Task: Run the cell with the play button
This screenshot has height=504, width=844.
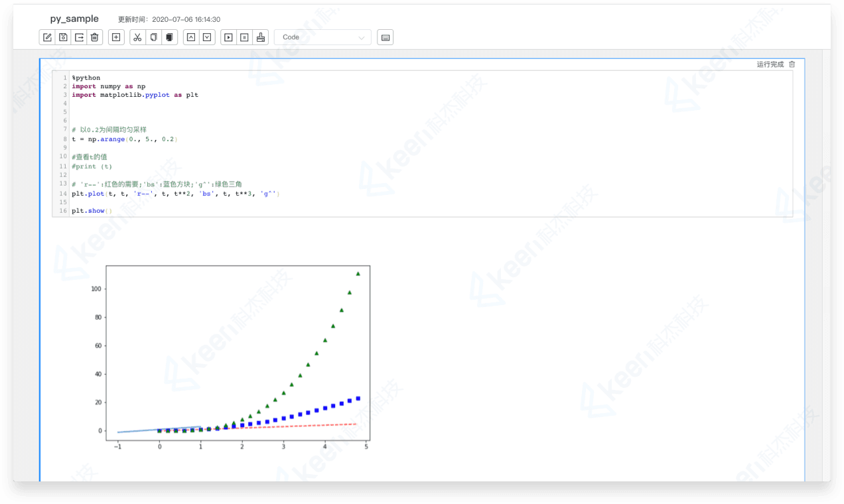Action: 228,37
